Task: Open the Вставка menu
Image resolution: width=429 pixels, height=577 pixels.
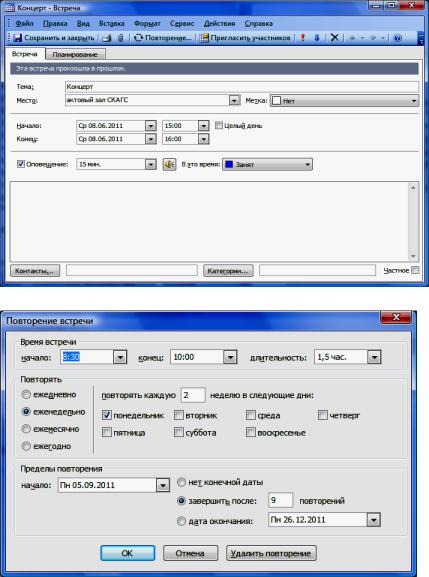Action: click(x=111, y=24)
